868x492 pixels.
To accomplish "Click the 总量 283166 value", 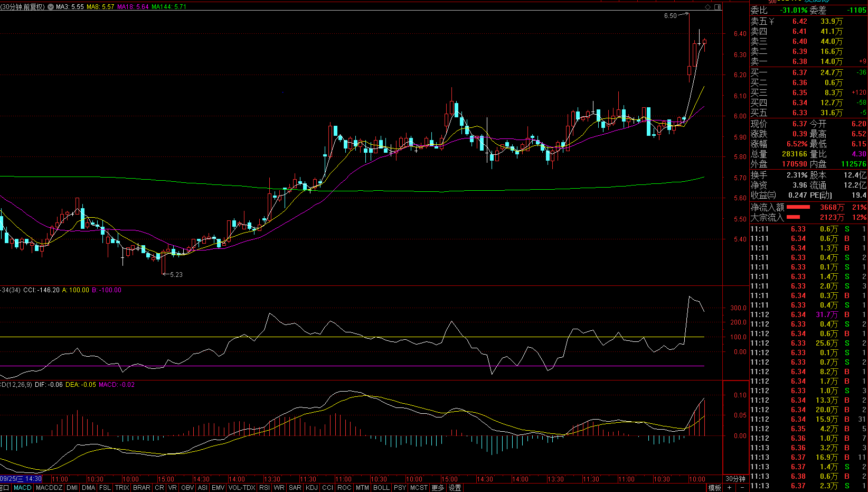I will pos(794,154).
